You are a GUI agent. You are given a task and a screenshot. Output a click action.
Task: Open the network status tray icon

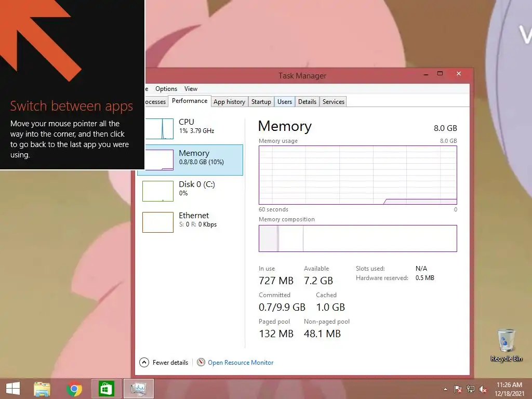coord(471,389)
